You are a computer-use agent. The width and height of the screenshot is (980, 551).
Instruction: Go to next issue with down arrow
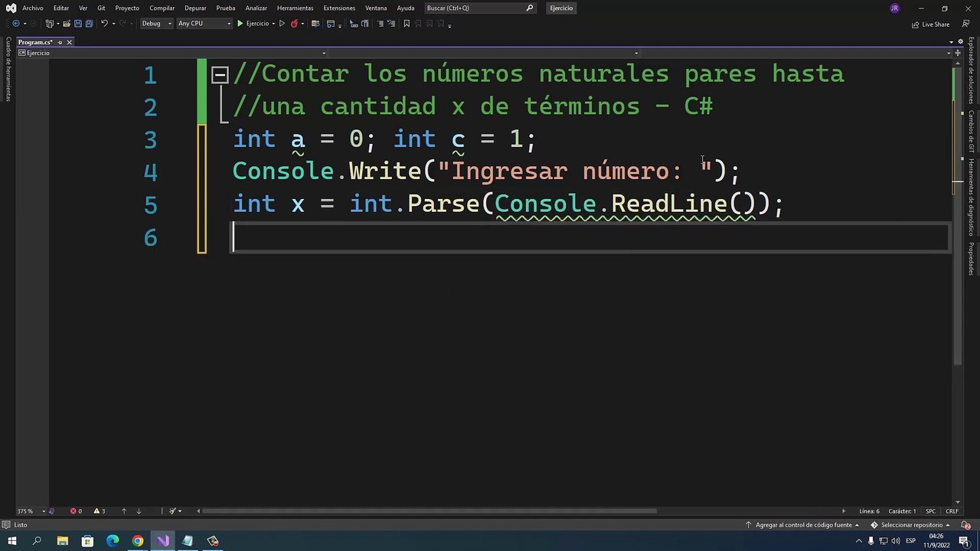139,511
